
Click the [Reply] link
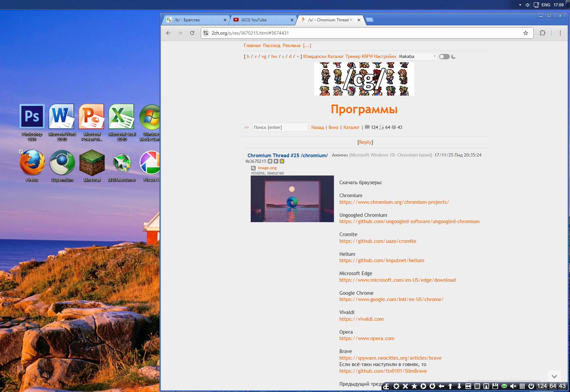(x=365, y=142)
